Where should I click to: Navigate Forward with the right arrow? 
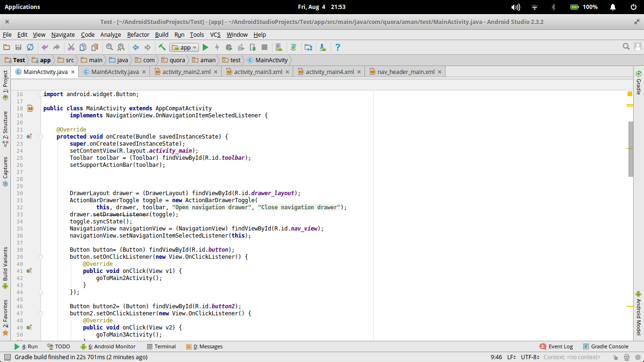[148, 47]
